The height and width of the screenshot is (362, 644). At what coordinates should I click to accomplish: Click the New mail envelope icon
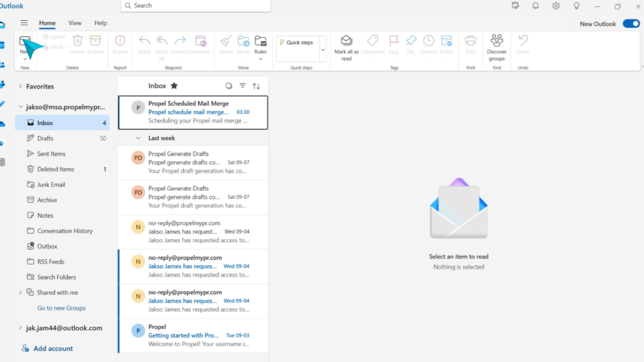point(25,41)
